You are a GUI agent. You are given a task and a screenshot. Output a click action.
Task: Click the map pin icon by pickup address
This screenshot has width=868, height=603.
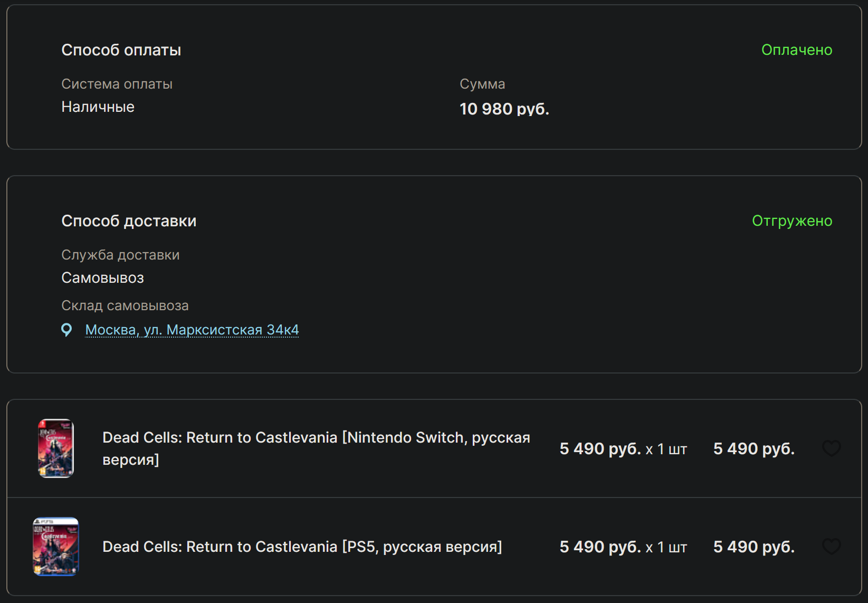[x=66, y=330]
